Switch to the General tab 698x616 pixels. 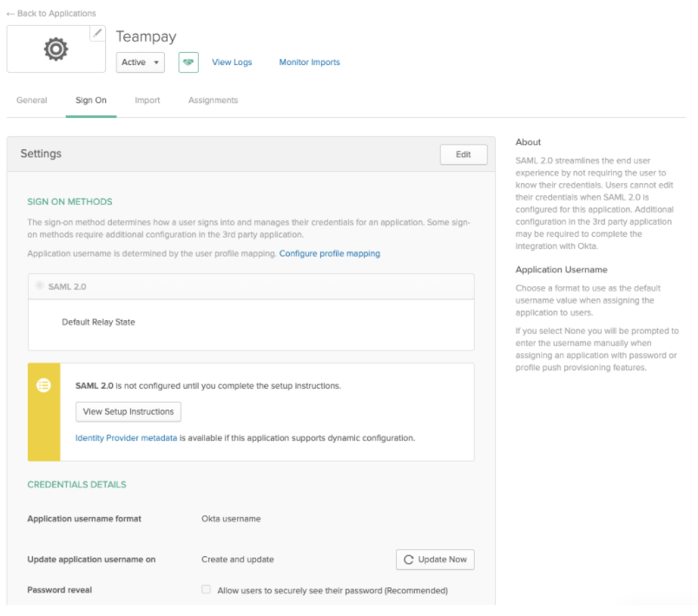point(31,101)
